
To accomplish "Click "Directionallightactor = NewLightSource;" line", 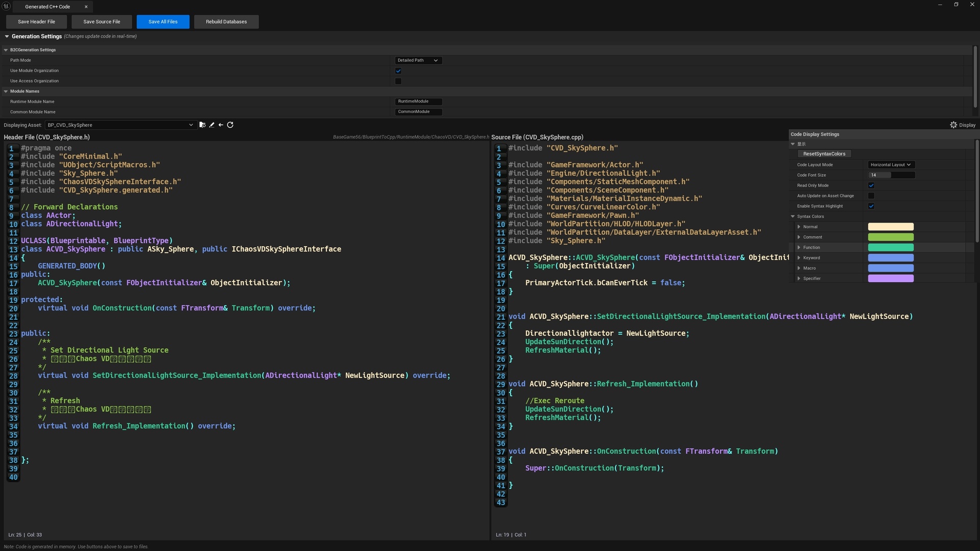I will pos(607,333).
